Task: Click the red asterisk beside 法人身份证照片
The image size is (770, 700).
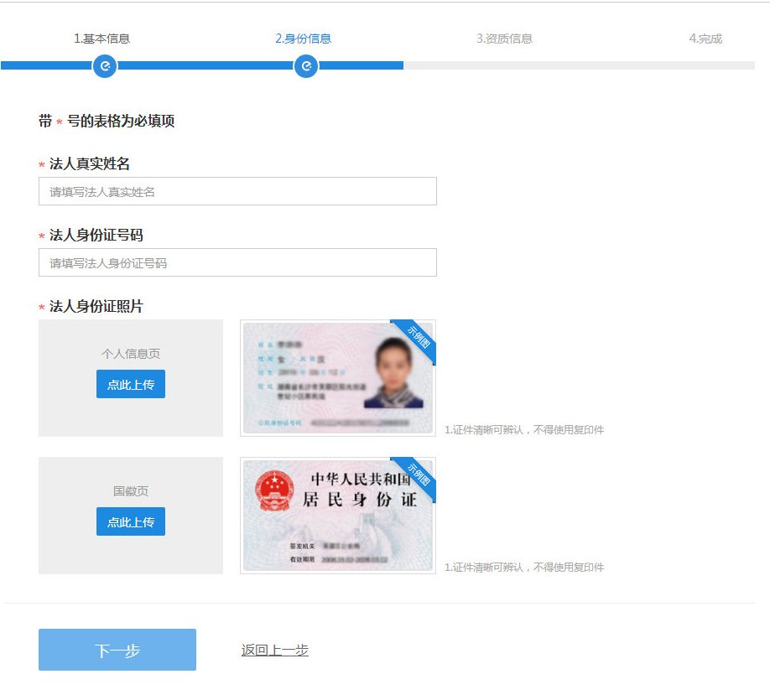Action: (42, 306)
